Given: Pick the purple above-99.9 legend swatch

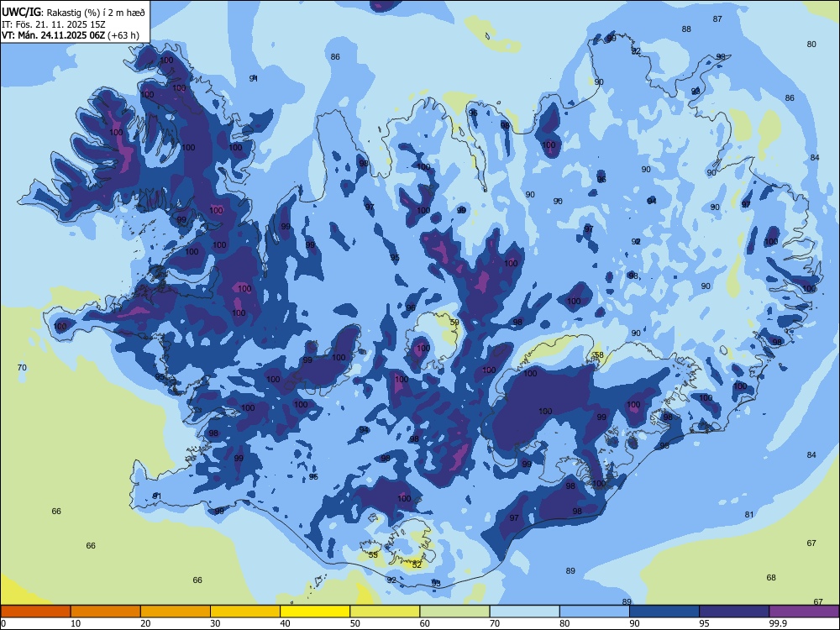Looking at the screenshot, I should tap(804, 612).
